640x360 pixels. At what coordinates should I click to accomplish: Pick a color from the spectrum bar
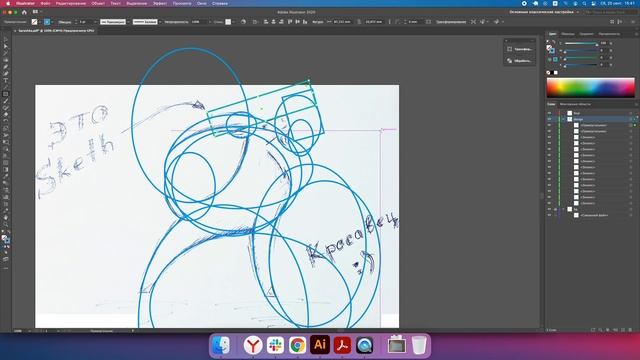point(591,88)
